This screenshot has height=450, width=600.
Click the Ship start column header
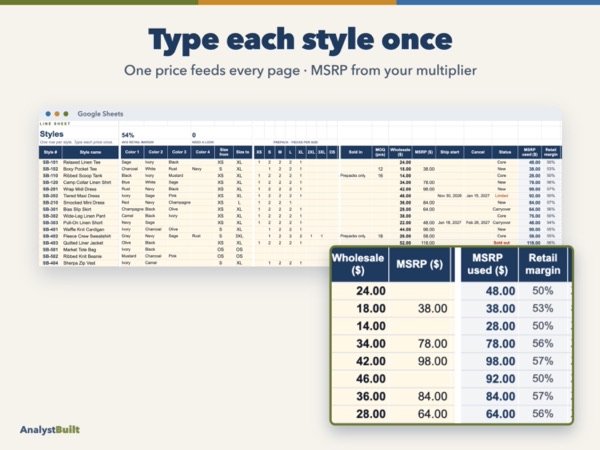coord(450,152)
